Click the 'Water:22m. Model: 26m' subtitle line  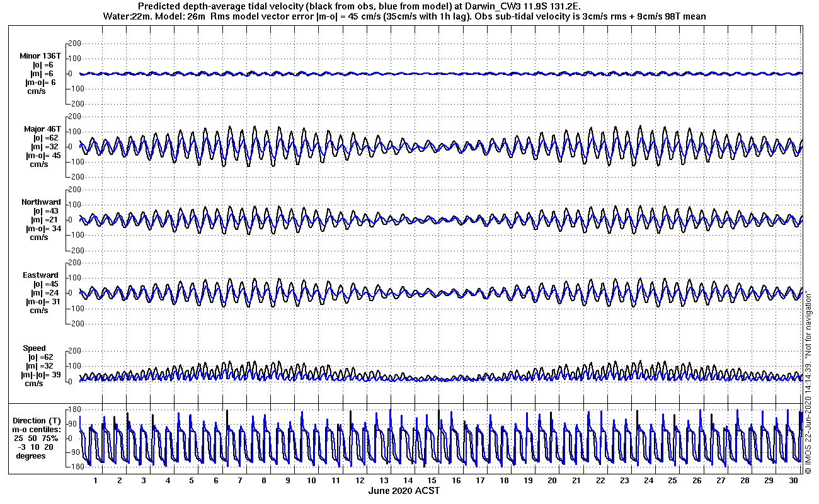coord(404,16)
